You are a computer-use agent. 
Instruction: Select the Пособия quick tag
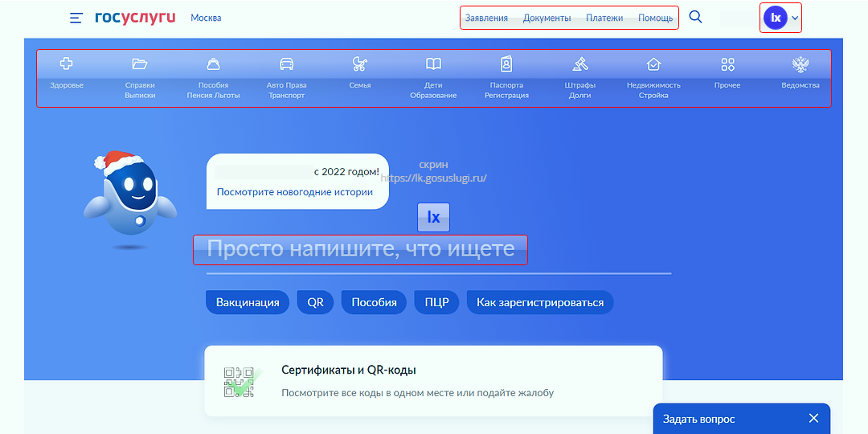(375, 303)
